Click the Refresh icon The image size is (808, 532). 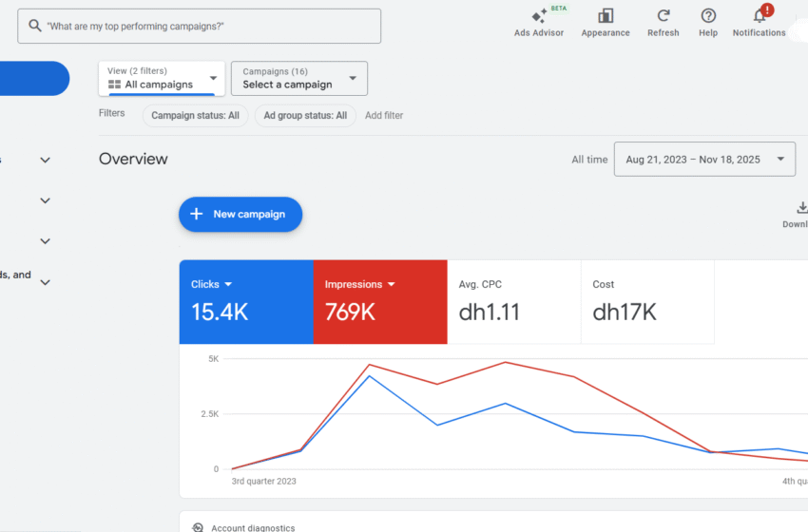click(663, 16)
